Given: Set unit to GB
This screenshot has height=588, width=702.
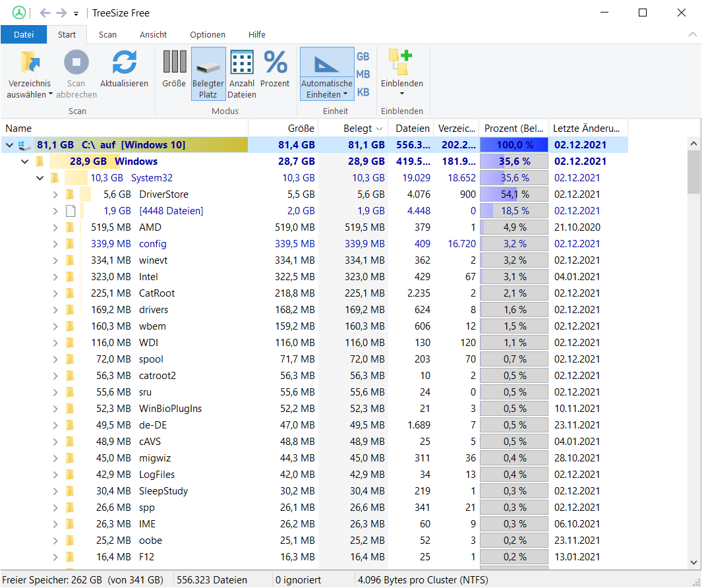Looking at the screenshot, I should [x=363, y=57].
